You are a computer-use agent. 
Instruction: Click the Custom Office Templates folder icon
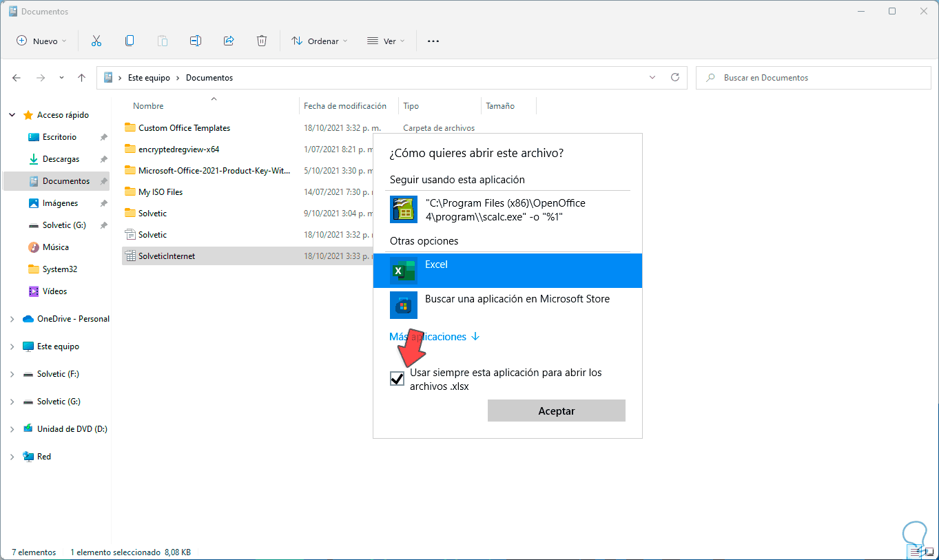point(130,128)
